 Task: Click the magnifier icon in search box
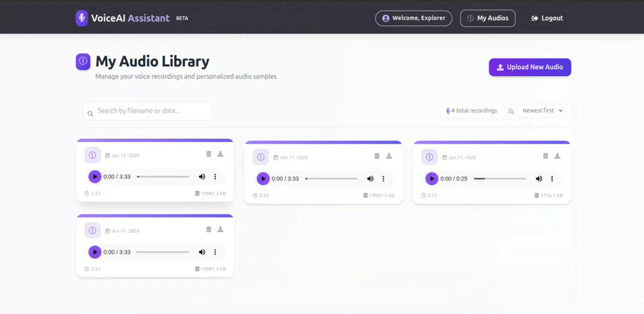click(x=90, y=114)
